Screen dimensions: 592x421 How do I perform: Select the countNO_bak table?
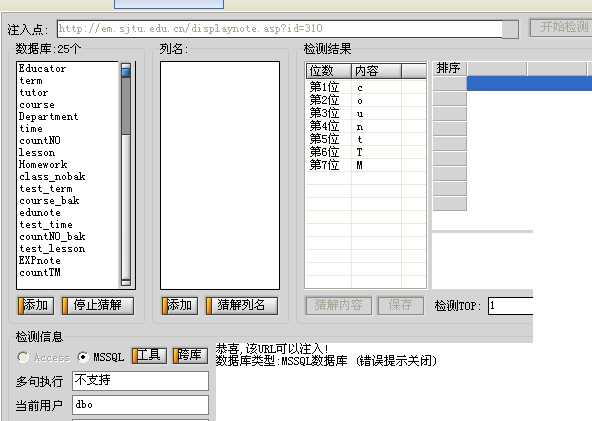(x=52, y=237)
